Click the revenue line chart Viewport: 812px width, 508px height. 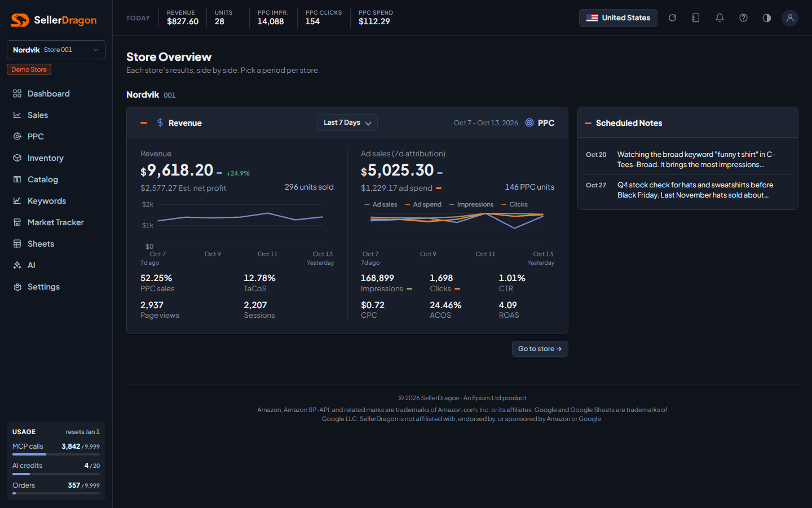(237, 226)
